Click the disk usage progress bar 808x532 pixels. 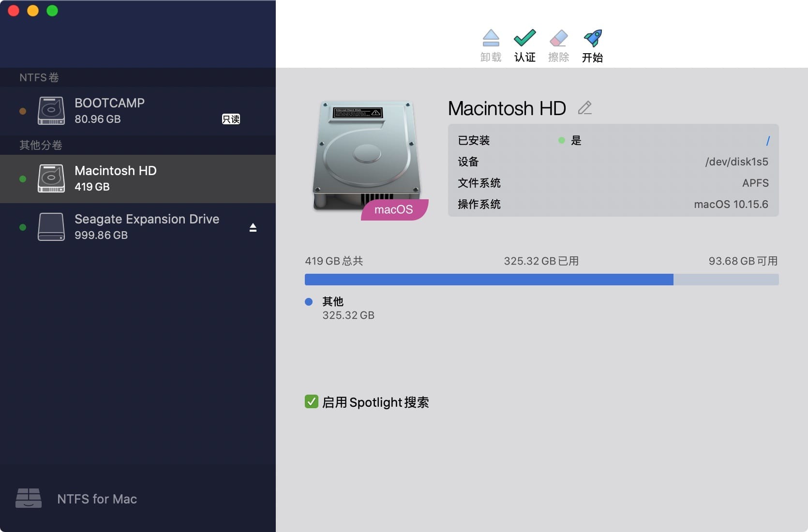pyautogui.click(x=541, y=280)
